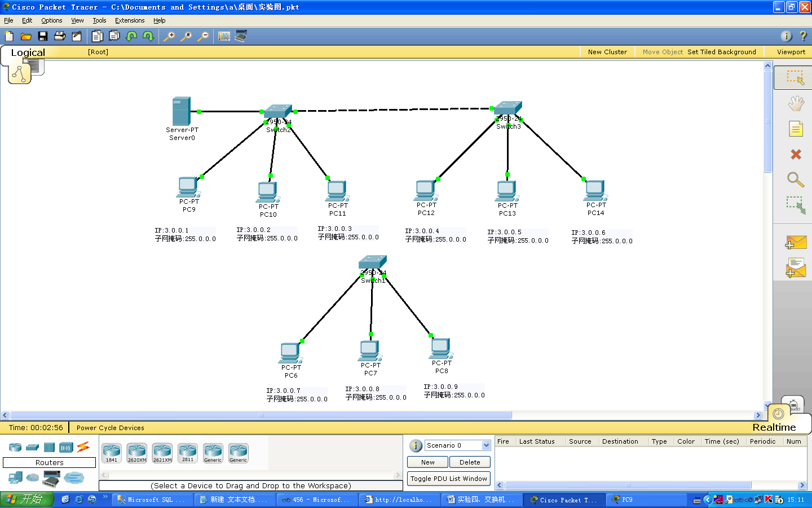Open PC9 window from taskbar
Image resolution: width=812 pixels, height=508 pixels.
645,500
